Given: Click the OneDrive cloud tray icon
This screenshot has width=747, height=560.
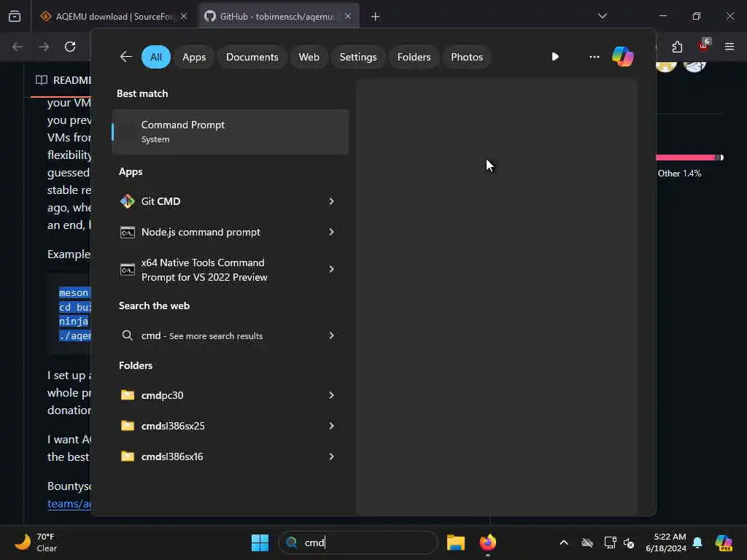Looking at the screenshot, I should click(587, 542).
